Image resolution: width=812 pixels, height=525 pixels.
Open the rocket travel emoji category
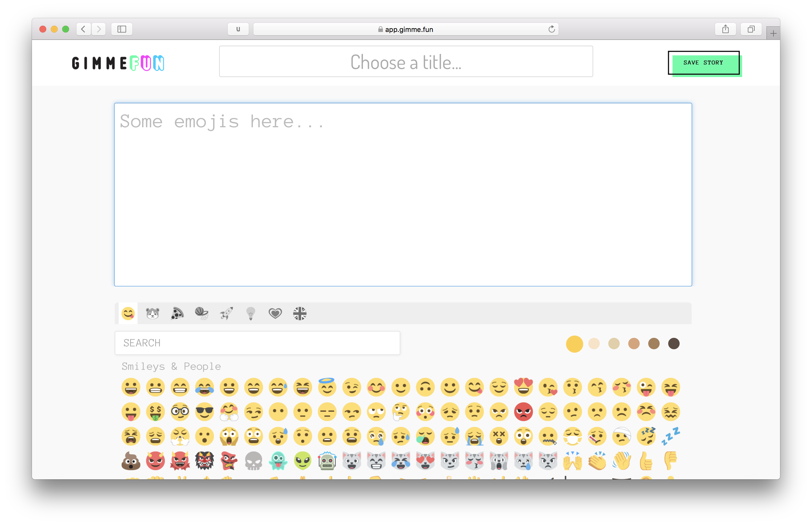(226, 313)
